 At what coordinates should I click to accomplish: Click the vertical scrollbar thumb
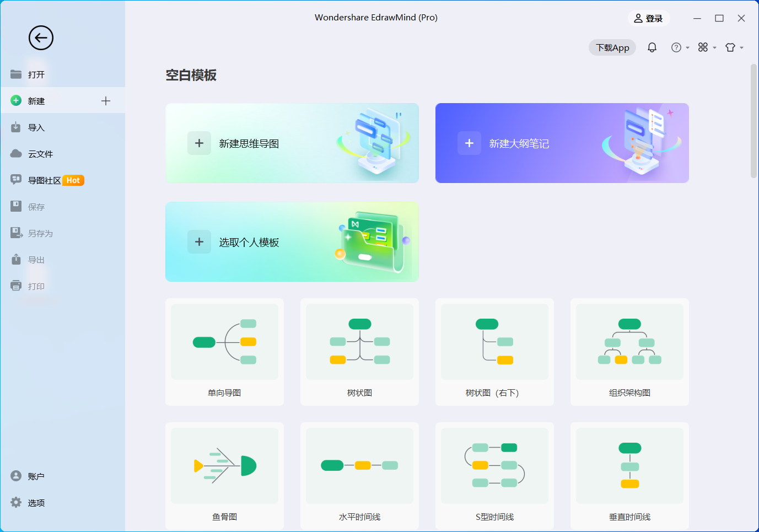point(753,121)
